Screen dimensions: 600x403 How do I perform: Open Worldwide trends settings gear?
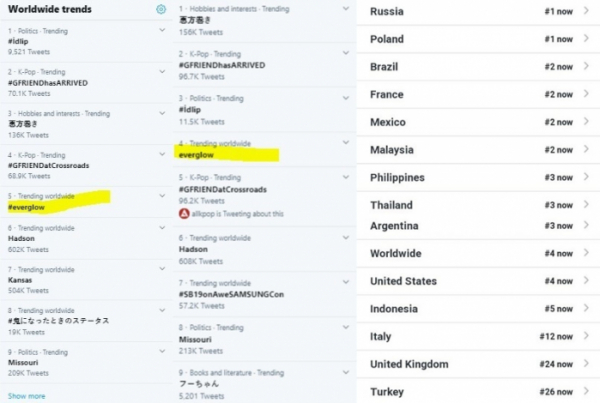pos(161,10)
